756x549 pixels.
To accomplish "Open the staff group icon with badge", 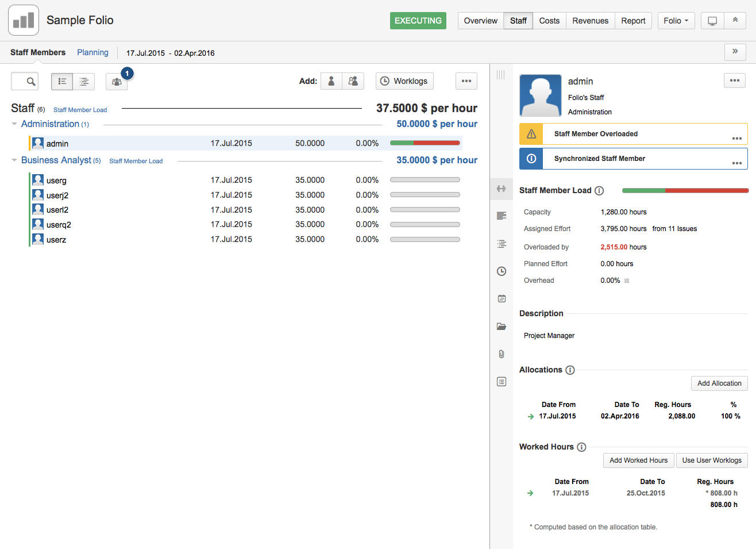I will 117,82.
